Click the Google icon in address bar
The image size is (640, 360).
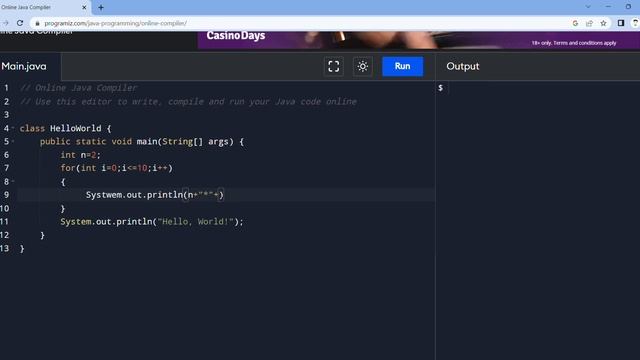575,23
